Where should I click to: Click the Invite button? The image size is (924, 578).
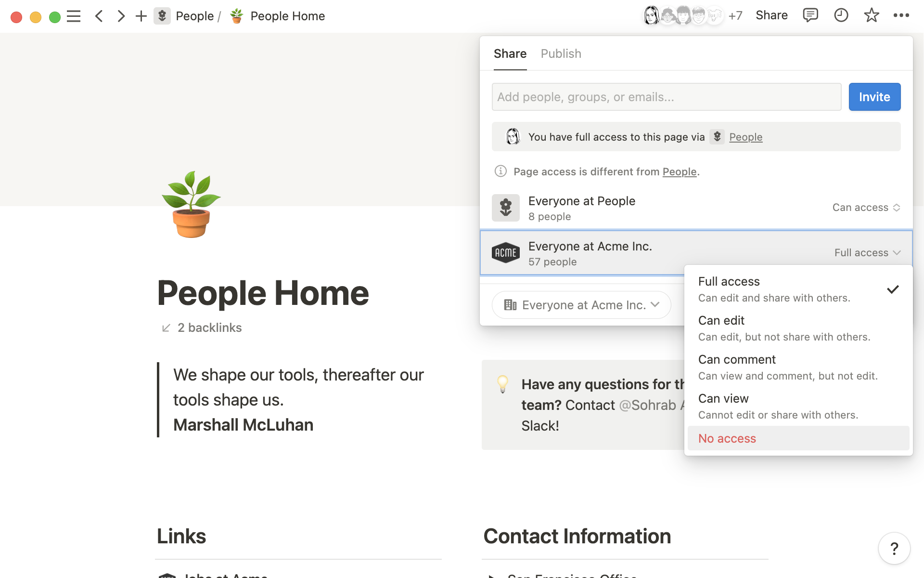pos(874,96)
